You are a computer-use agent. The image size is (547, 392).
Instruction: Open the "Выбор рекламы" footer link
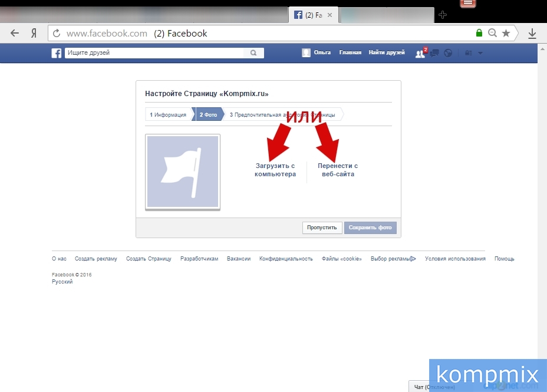coord(393,259)
